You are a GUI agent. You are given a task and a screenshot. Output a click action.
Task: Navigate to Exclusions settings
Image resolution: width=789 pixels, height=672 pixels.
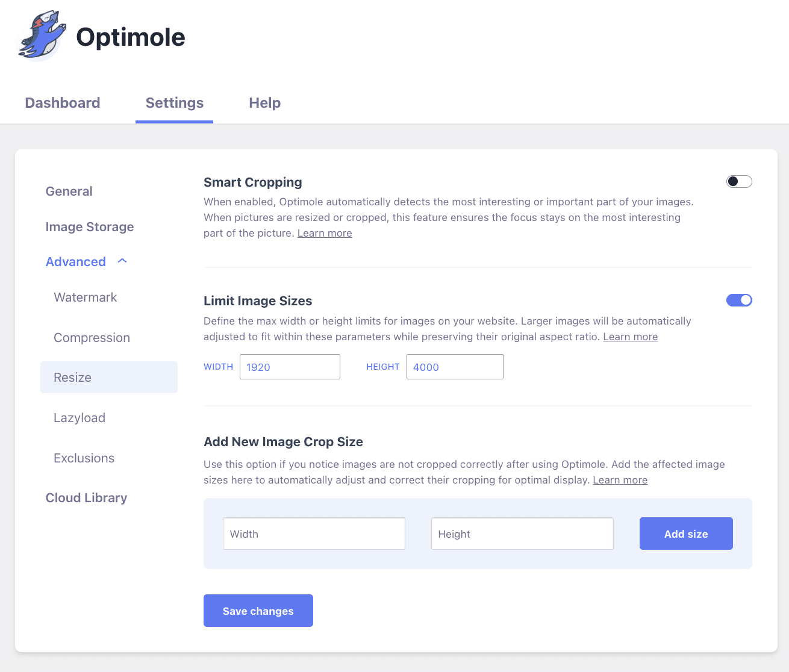(x=84, y=458)
